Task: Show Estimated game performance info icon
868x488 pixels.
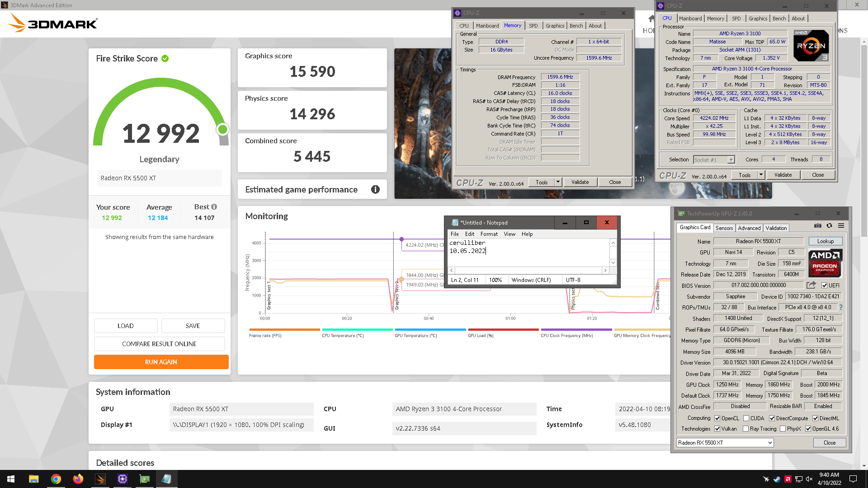Action: coord(375,189)
